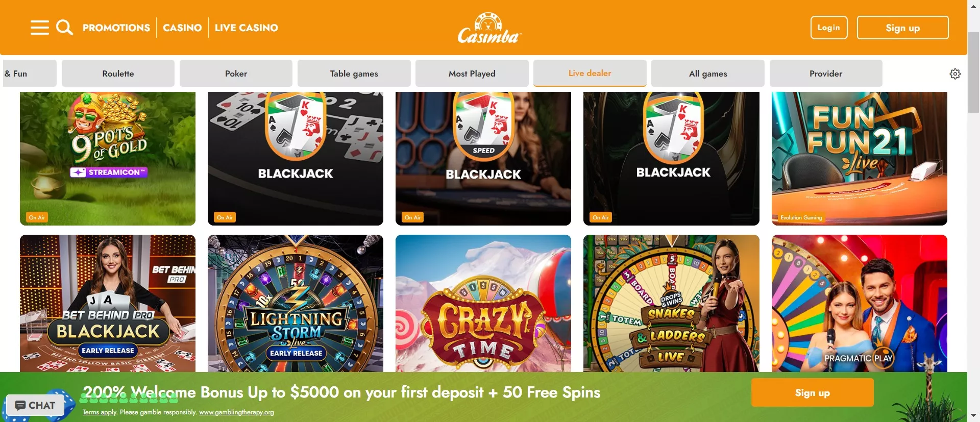Open game category settings gear
Image resolution: width=980 pixels, height=422 pixels.
tap(955, 74)
